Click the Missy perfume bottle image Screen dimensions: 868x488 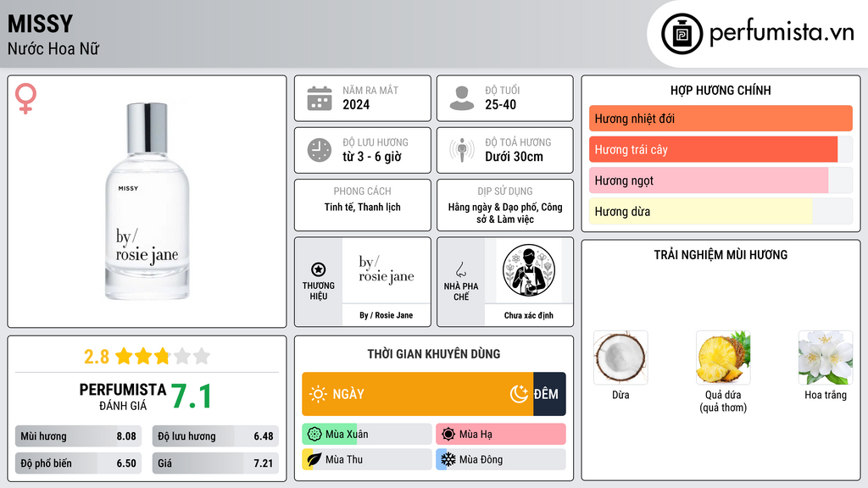147,202
